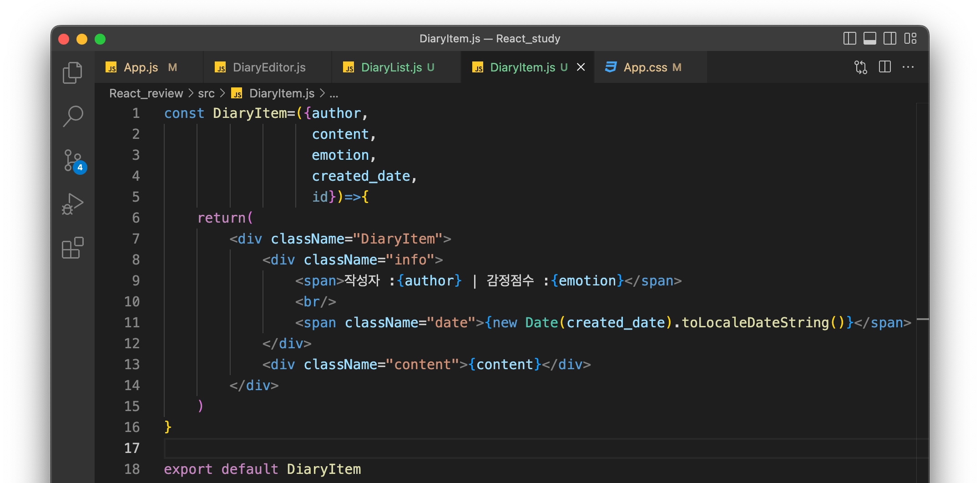This screenshot has height=483, width=980.
Task: Click the 'DiaryItem.js — React_study' window title
Action: (x=490, y=39)
